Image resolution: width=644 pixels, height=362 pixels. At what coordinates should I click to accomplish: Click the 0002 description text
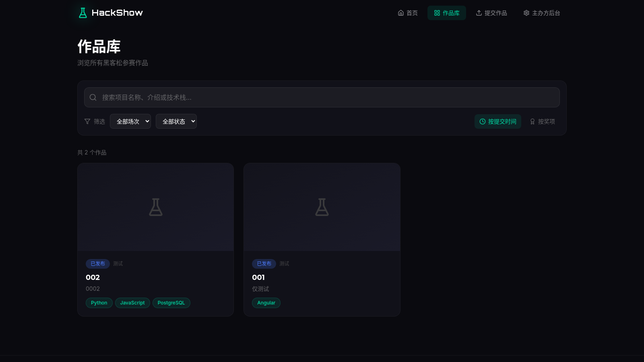coord(93,289)
